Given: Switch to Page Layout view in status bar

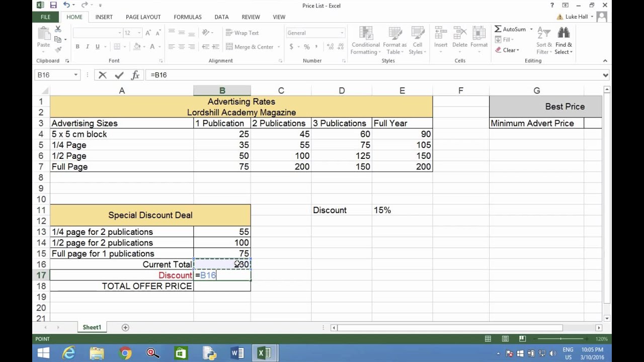Looking at the screenshot, I should tap(505, 339).
